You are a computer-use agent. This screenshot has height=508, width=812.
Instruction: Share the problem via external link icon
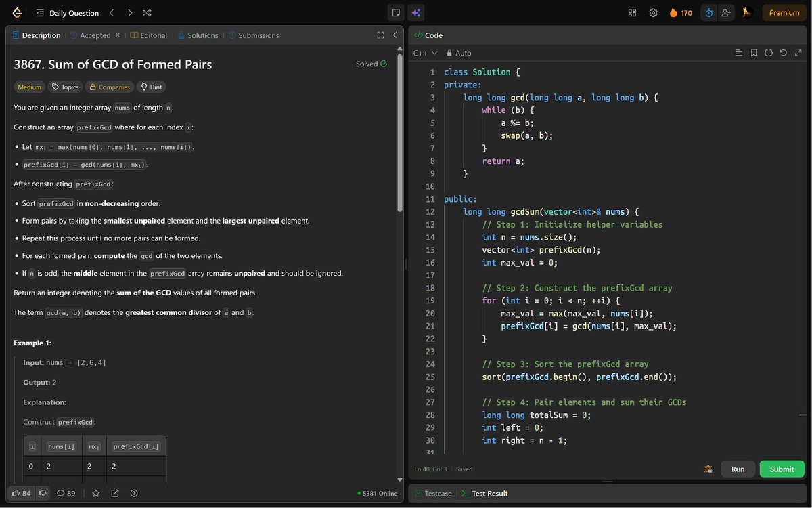(115, 493)
